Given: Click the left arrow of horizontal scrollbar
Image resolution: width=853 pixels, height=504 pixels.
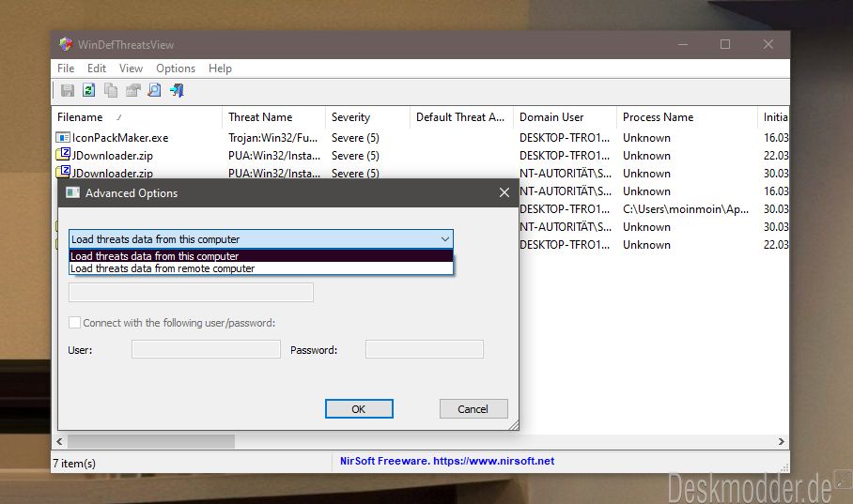Looking at the screenshot, I should (59, 441).
